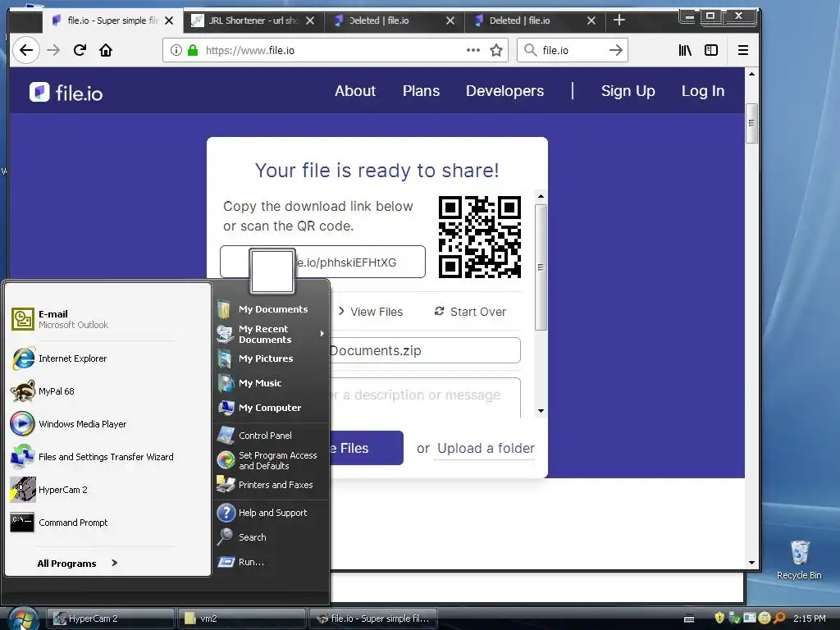Bookmark this page with the star icon
The image size is (840, 630).
tap(496, 50)
